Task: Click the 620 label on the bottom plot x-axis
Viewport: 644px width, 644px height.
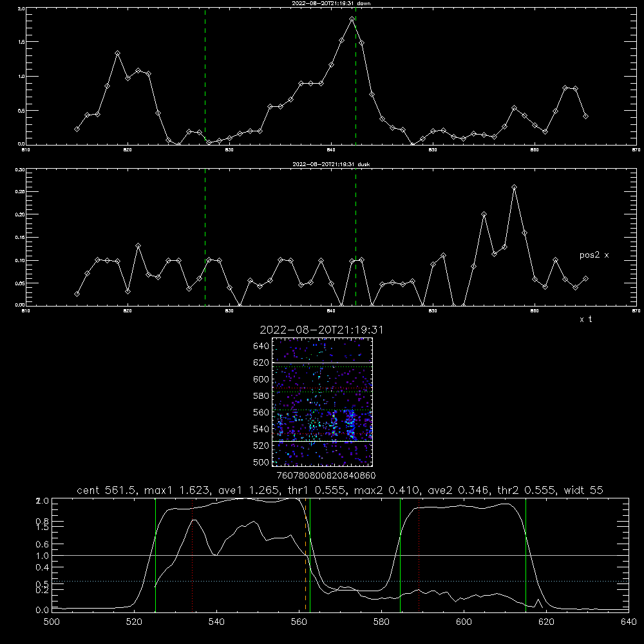Action: tap(546, 622)
